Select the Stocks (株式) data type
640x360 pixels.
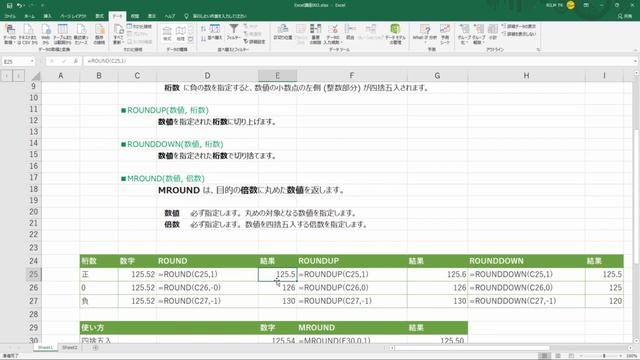[167, 33]
